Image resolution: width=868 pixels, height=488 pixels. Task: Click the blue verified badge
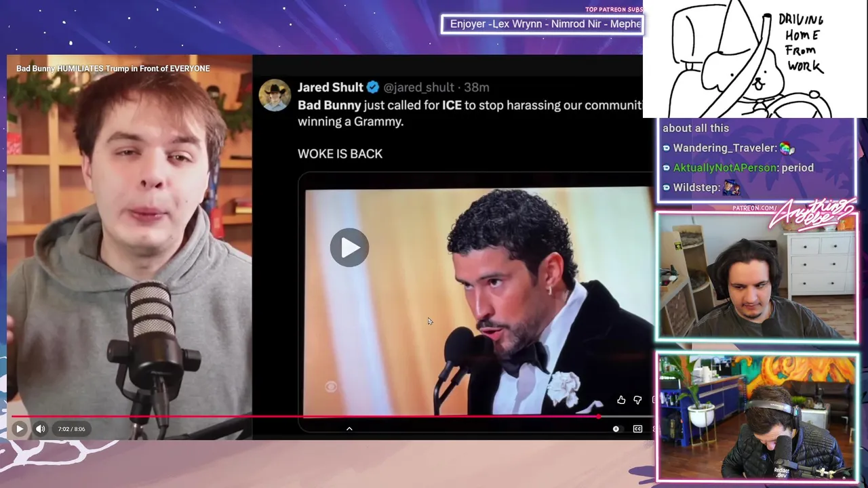pos(373,87)
